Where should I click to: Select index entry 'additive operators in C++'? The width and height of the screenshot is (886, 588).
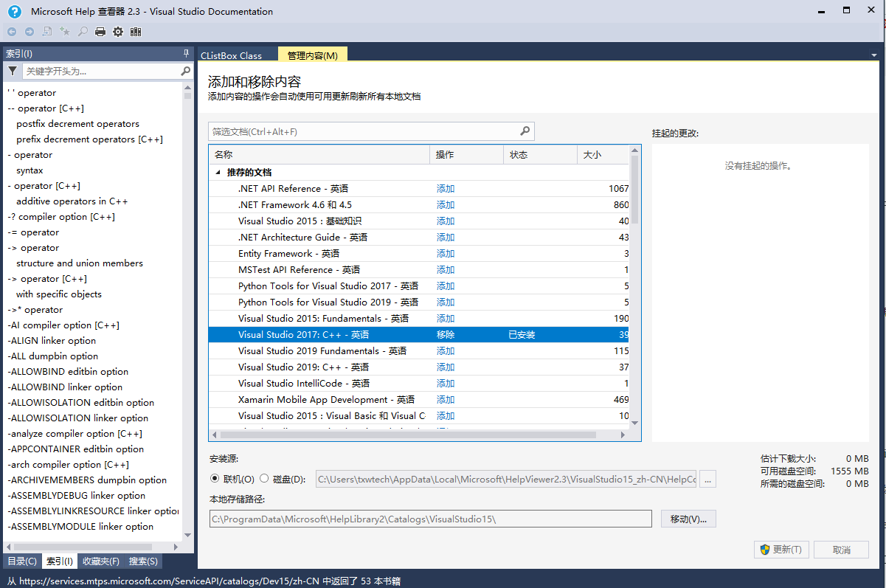[x=72, y=201]
